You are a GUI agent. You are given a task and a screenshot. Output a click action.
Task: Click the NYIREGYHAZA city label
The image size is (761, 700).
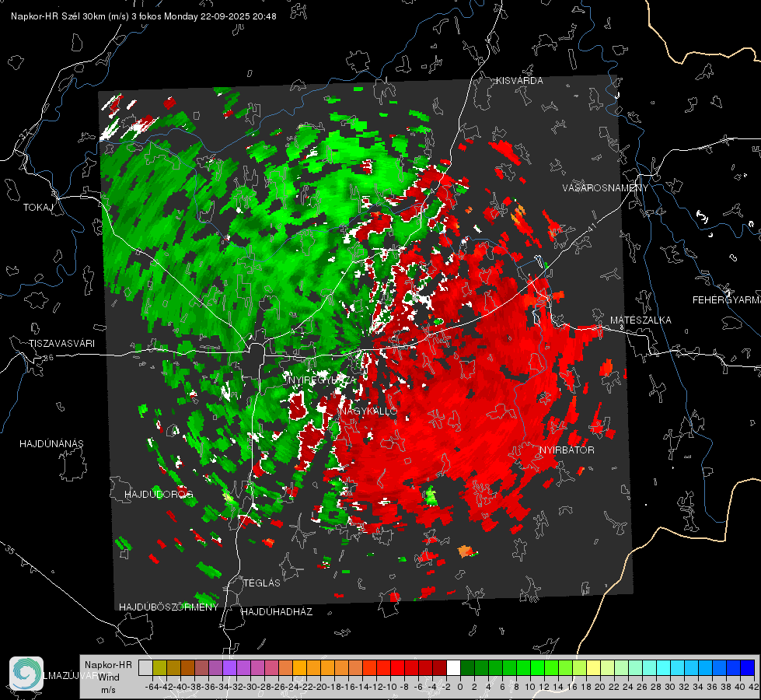(322, 380)
